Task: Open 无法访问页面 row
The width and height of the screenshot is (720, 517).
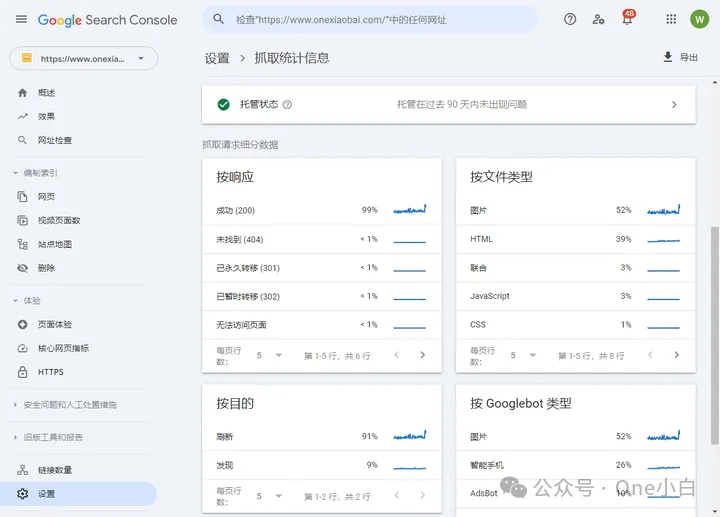Action: tap(321, 325)
